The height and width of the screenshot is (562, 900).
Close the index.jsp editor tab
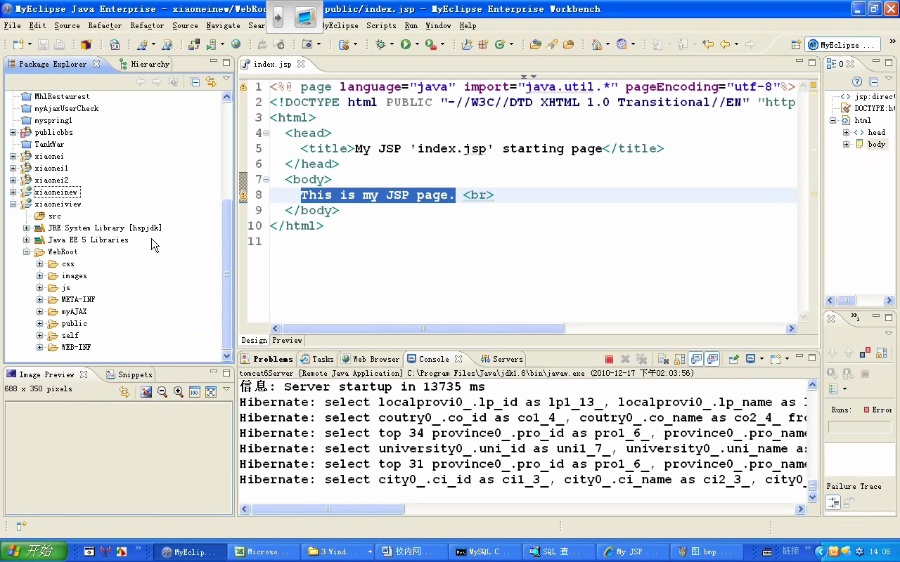pos(301,64)
